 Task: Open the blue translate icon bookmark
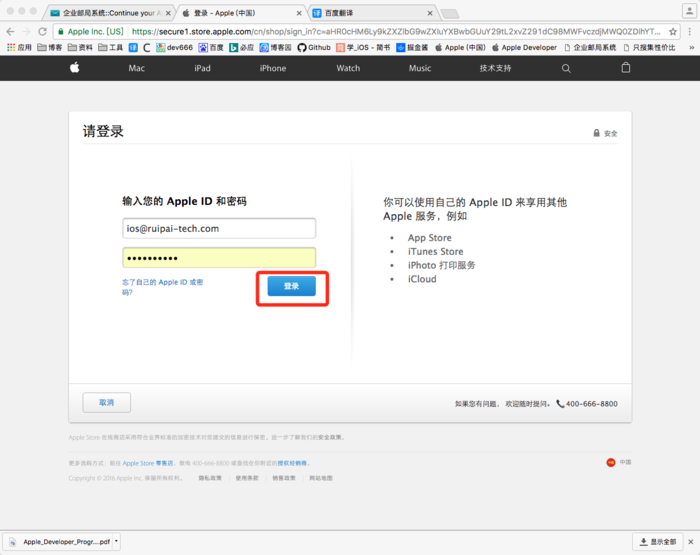[x=133, y=47]
